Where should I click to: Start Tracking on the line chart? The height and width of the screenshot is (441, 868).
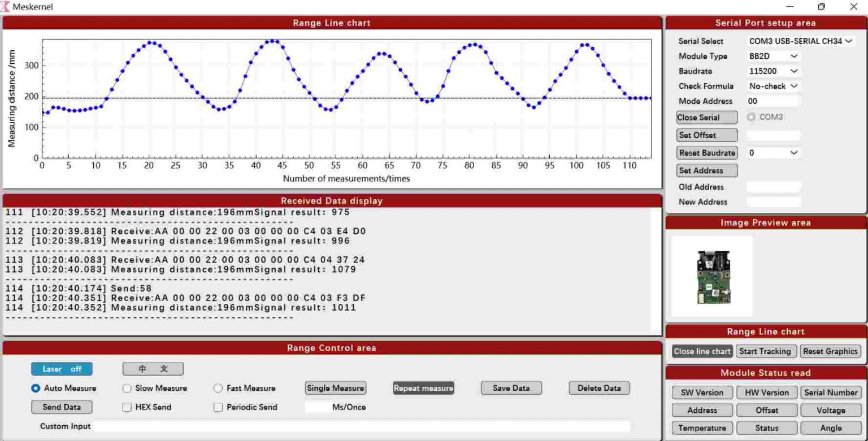pos(766,351)
